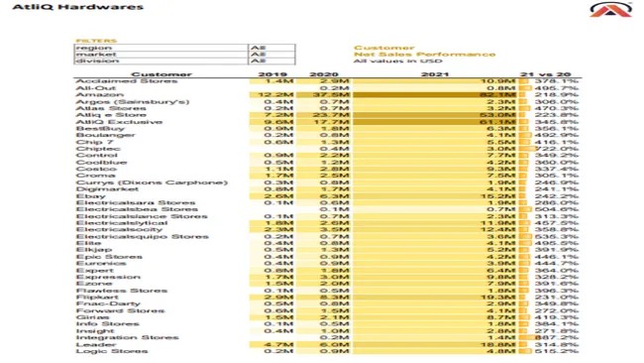The height and width of the screenshot is (363, 644).
Task: Select the market filter label cell
Action: point(161,55)
